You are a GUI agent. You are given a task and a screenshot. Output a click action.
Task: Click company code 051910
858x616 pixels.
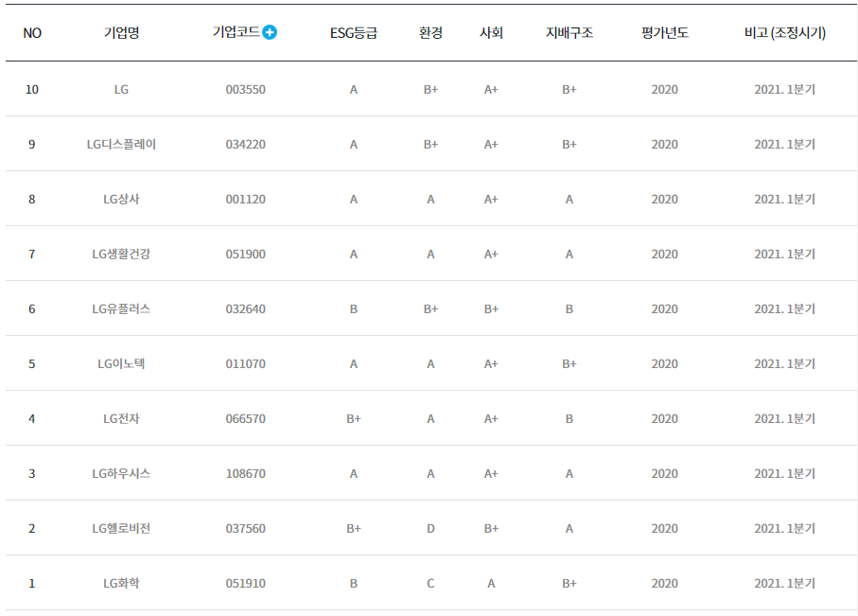(x=246, y=583)
